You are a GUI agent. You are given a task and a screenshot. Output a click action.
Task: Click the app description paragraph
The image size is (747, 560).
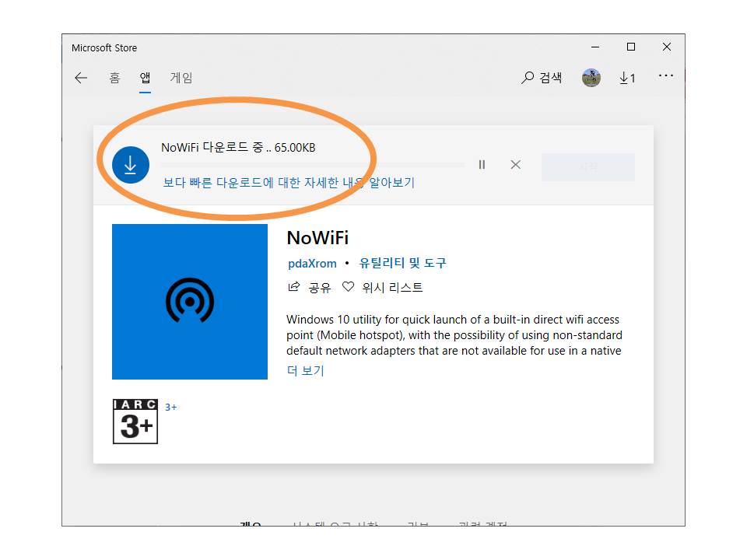pos(454,334)
